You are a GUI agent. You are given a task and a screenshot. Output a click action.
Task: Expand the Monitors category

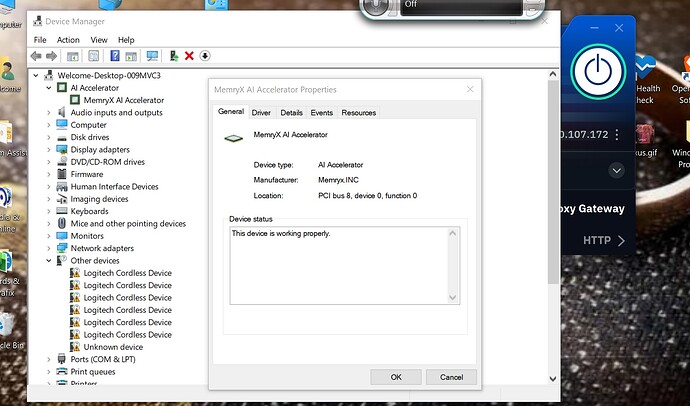coord(49,236)
